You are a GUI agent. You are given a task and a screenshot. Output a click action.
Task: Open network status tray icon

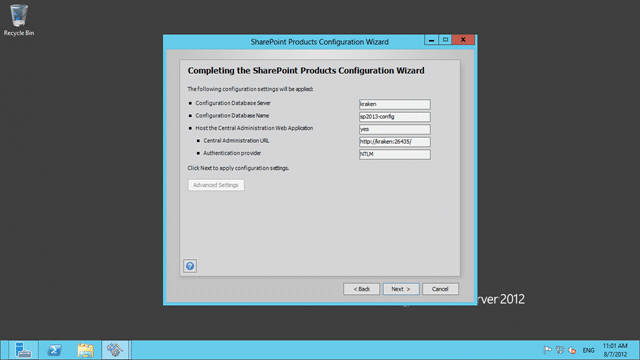560,350
